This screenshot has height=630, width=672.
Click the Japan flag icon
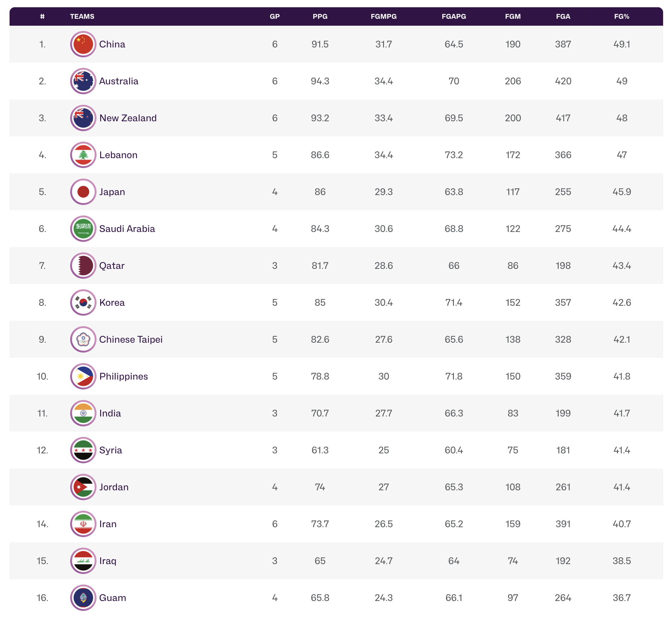pyautogui.click(x=83, y=192)
